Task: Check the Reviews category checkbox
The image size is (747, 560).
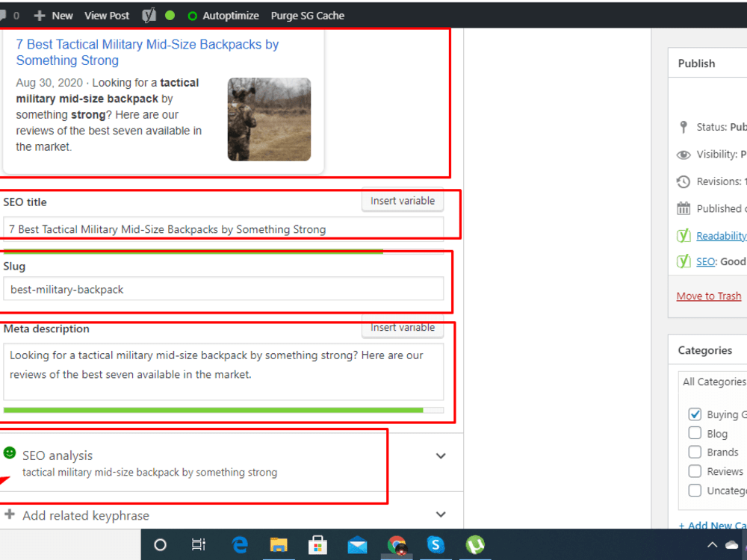Action: (x=695, y=471)
